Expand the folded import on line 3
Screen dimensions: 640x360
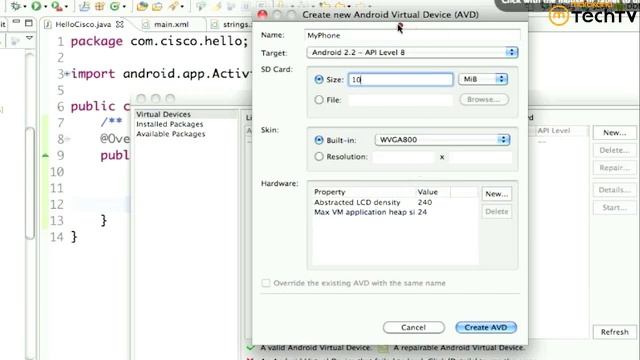(67, 74)
